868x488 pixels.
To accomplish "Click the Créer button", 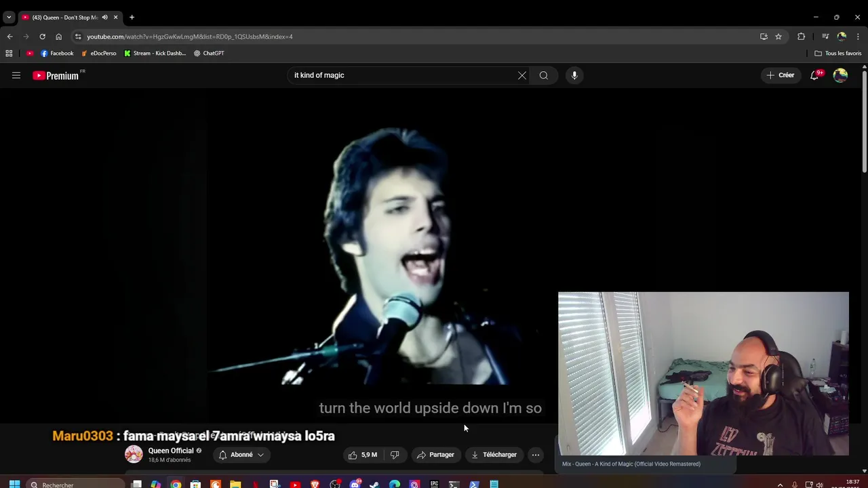I will [780, 75].
